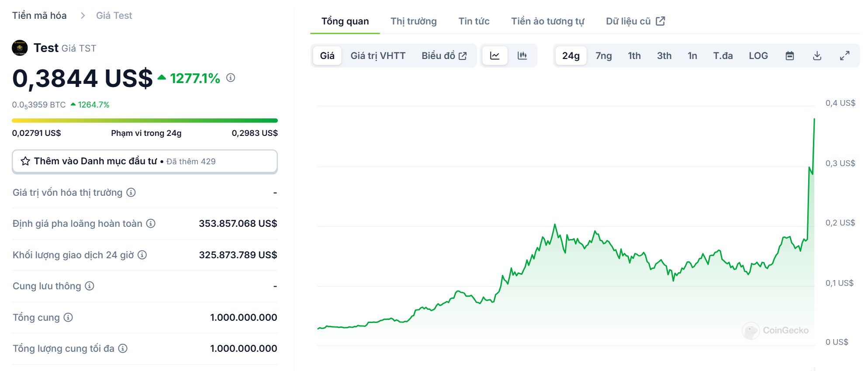Select 7ng time range

pos(604,55)
